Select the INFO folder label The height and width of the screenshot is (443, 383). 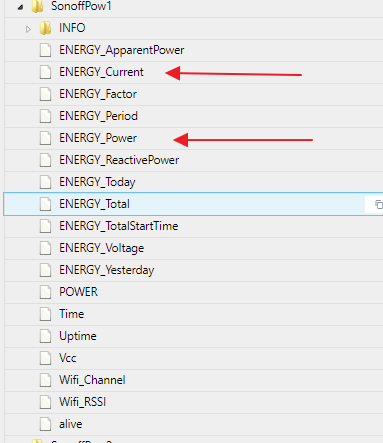72,28
